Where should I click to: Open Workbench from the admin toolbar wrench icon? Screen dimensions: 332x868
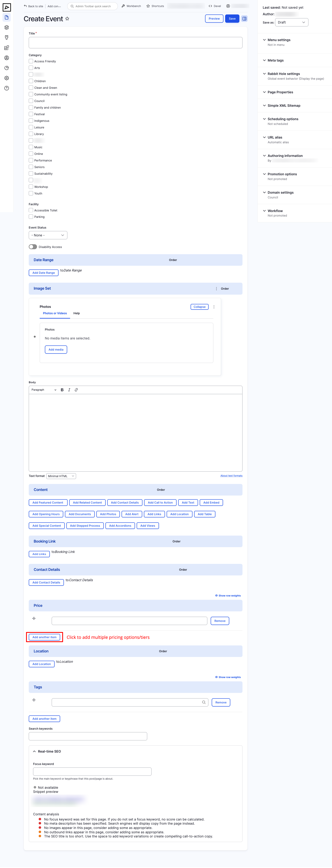tap(131, 6)
